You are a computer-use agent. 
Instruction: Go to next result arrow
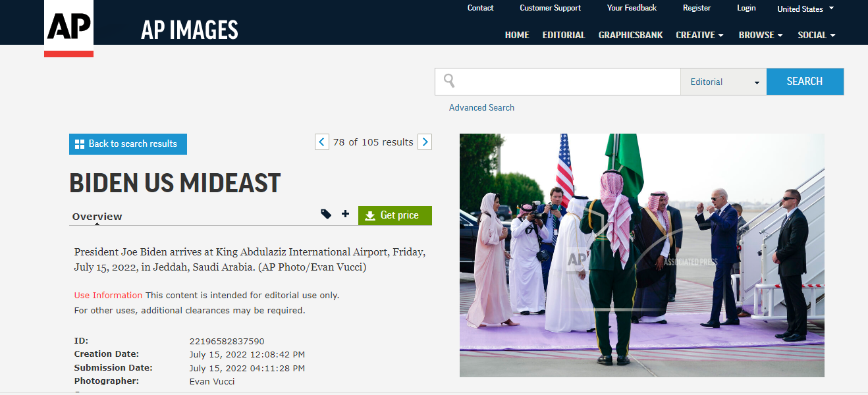(x=425, y=142)
